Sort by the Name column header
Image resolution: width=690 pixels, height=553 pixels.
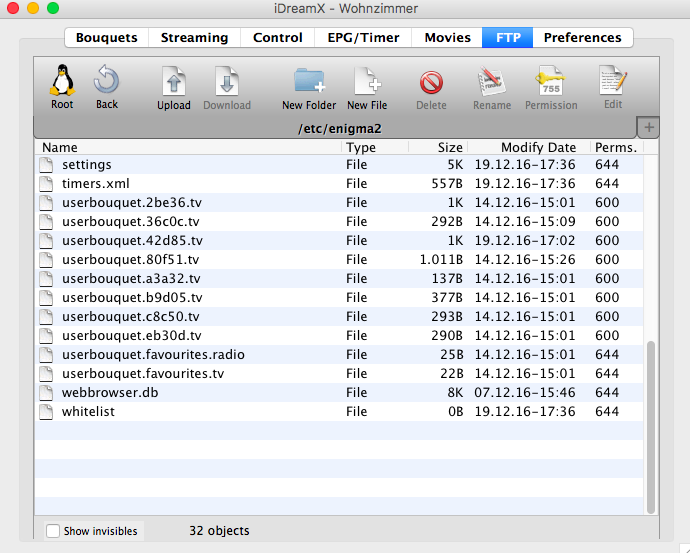coord(188,147)
